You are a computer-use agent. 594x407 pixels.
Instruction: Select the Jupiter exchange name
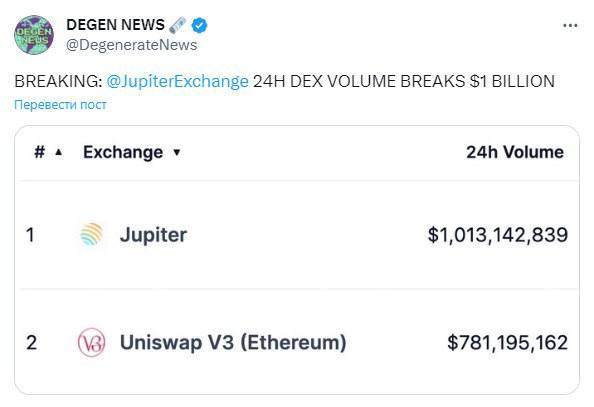[153, 235]
